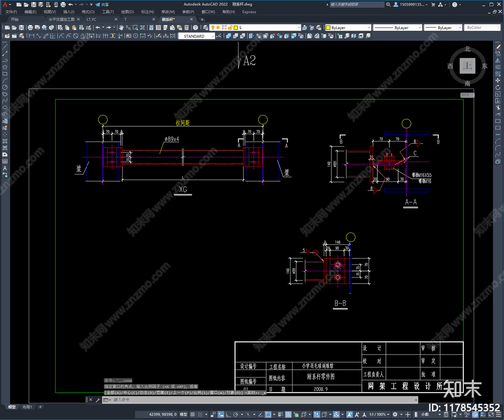Open the layer S dropdown list
This screenshot has height=420, width=504.
[x=298, y=28]
